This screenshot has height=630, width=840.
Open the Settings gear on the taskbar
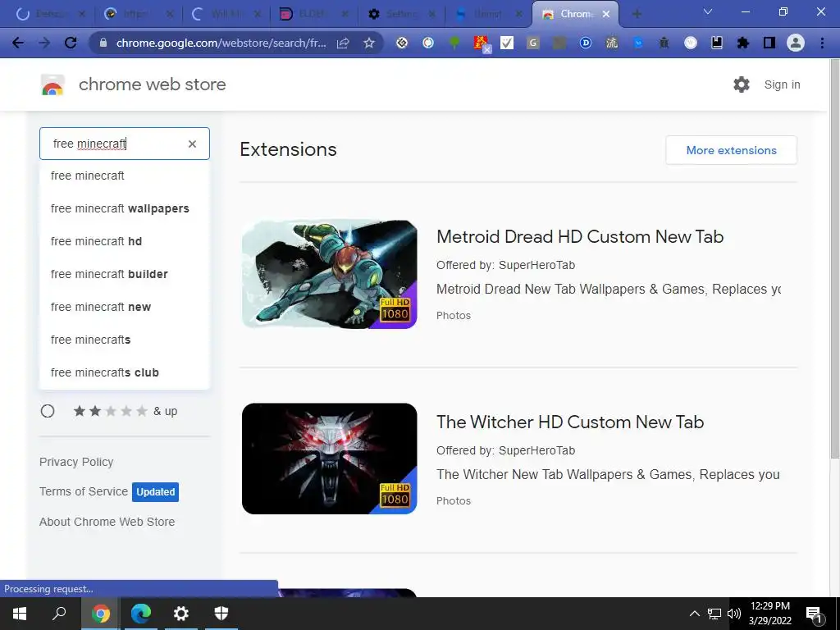click(x=181, y=614)
